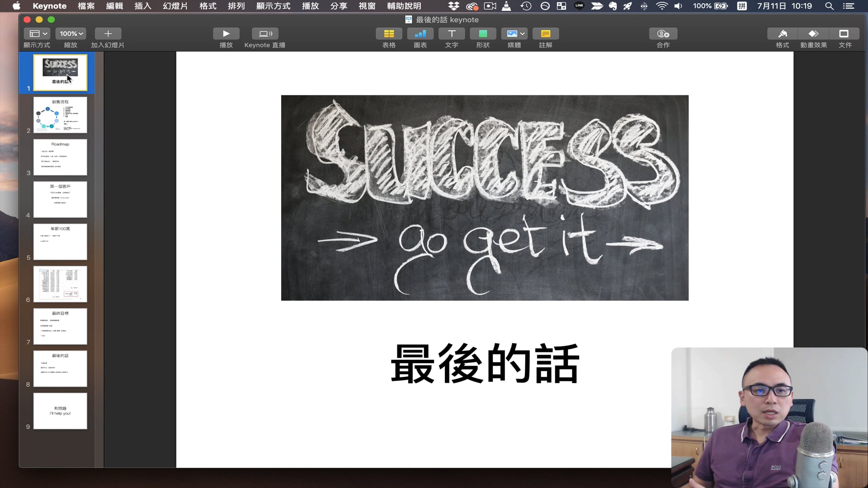Screen dimensions: 868x488
Task: Toggle the Document inspector panel
Action: [844, 34]
